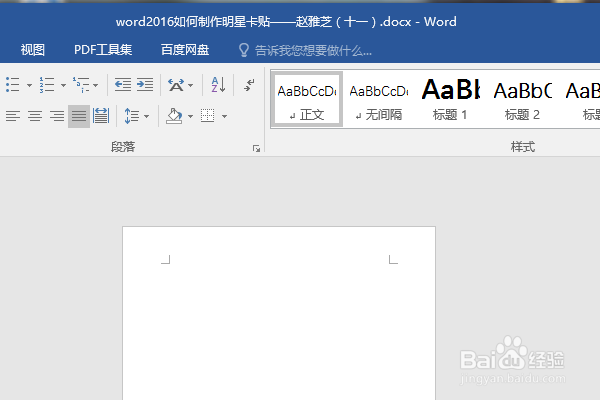
Task: Click the Asian layout icon
Action: 176,85
